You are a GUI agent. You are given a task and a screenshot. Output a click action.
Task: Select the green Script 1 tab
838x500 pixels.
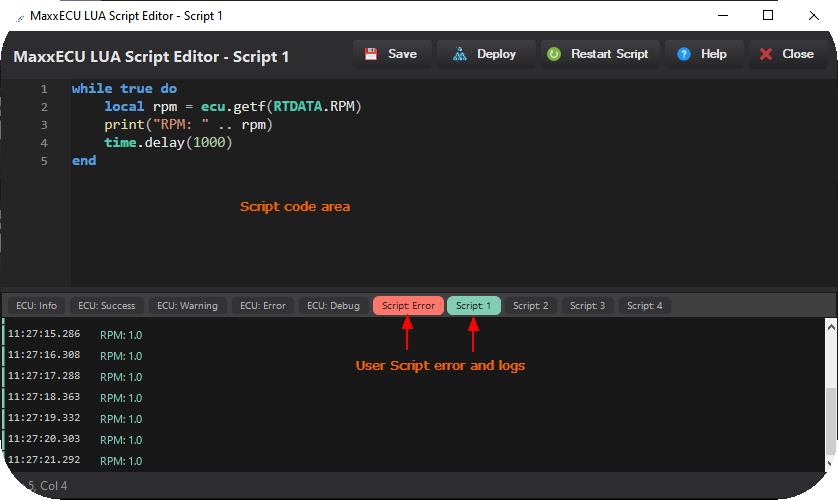(x=473, y=305)
